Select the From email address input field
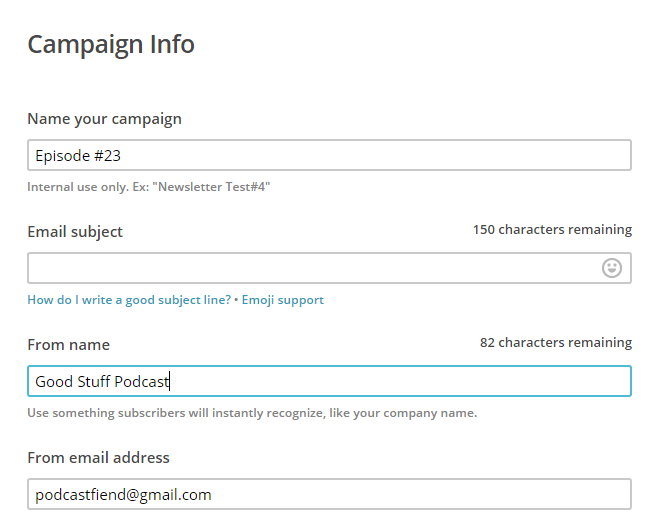Image resolution: width=654 pixels, height=516 pixels. pos(329,494)
